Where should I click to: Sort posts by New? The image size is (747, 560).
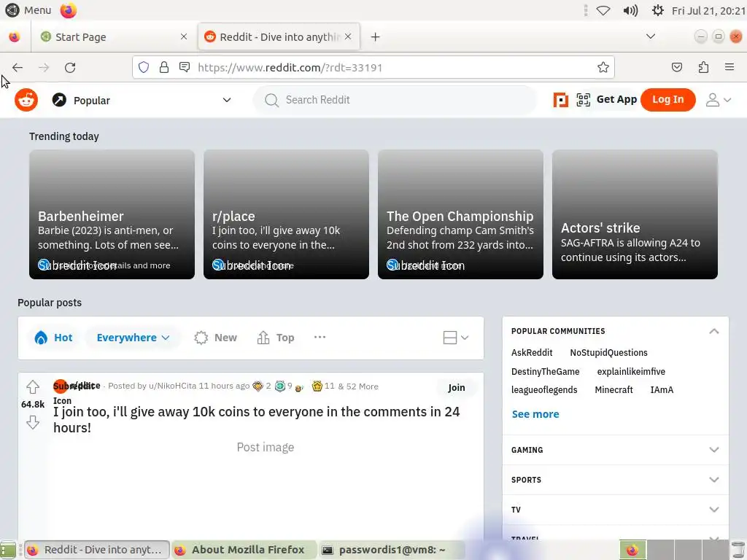click(x=215, y=338)
